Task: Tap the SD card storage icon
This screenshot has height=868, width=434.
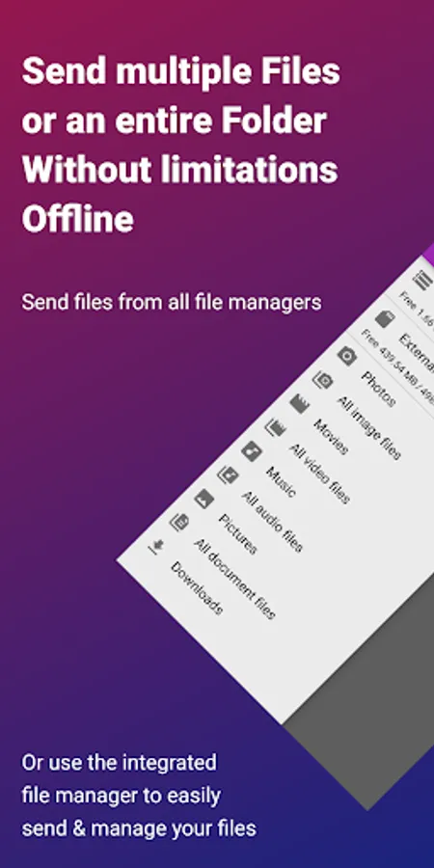Action: click(x=384, y=319)
